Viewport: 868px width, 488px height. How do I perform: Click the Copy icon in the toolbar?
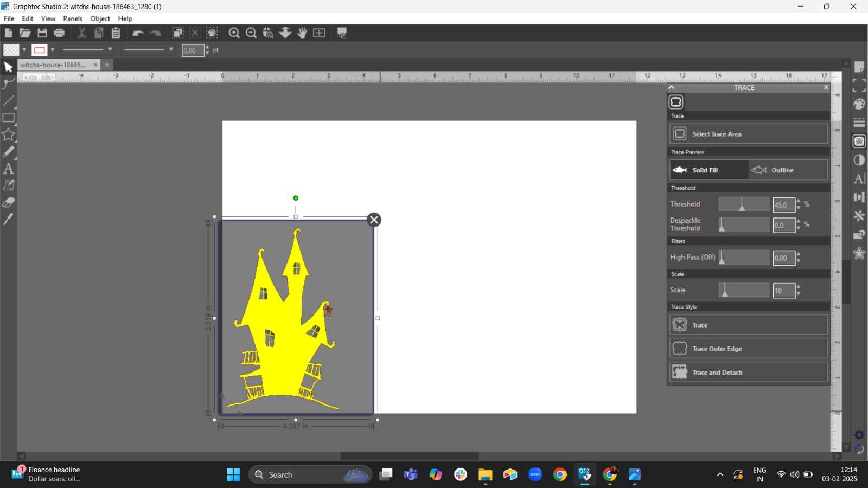tap(99, 33)
